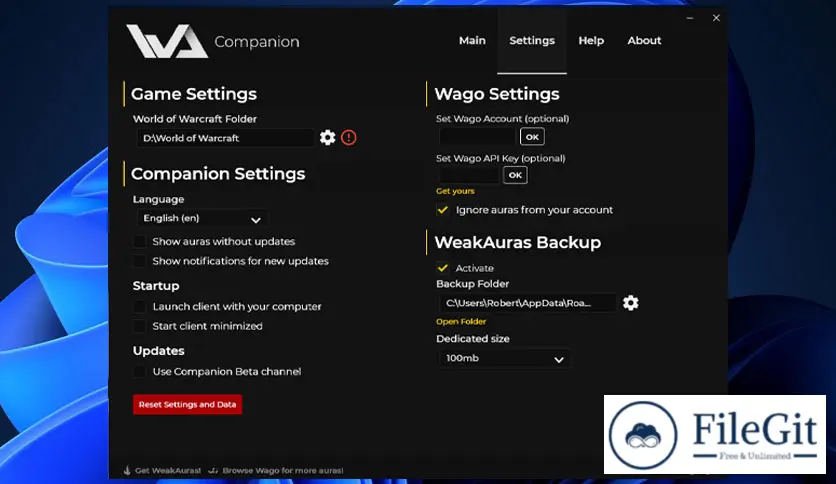Click the Set Wago Account input field
Image resolution: width=836 pixels, height=484 pixels.
(x=478, y=137)
